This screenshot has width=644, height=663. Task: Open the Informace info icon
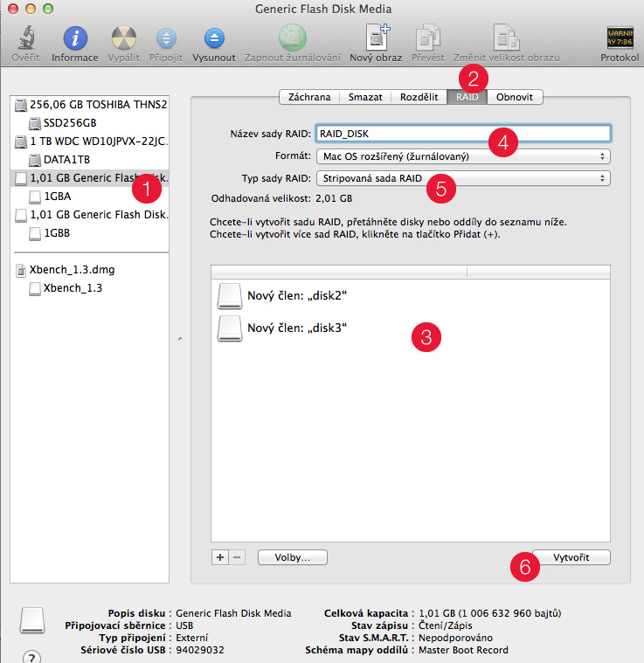pos(75,38)
